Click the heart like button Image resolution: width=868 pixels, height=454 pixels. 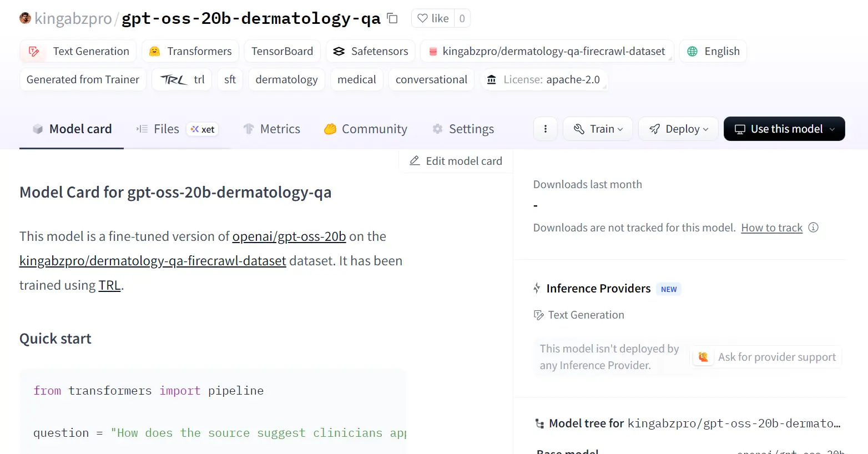click(433, 18)
